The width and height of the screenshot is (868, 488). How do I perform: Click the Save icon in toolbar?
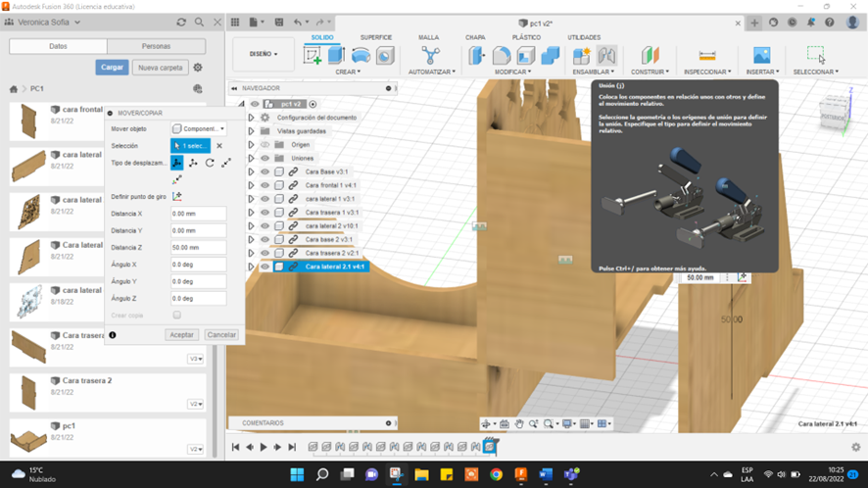[x=279, y=23]
